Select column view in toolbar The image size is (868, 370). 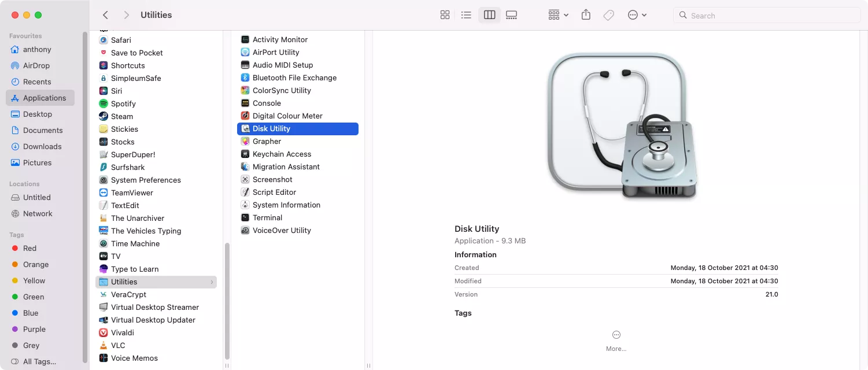pos(489,15)
